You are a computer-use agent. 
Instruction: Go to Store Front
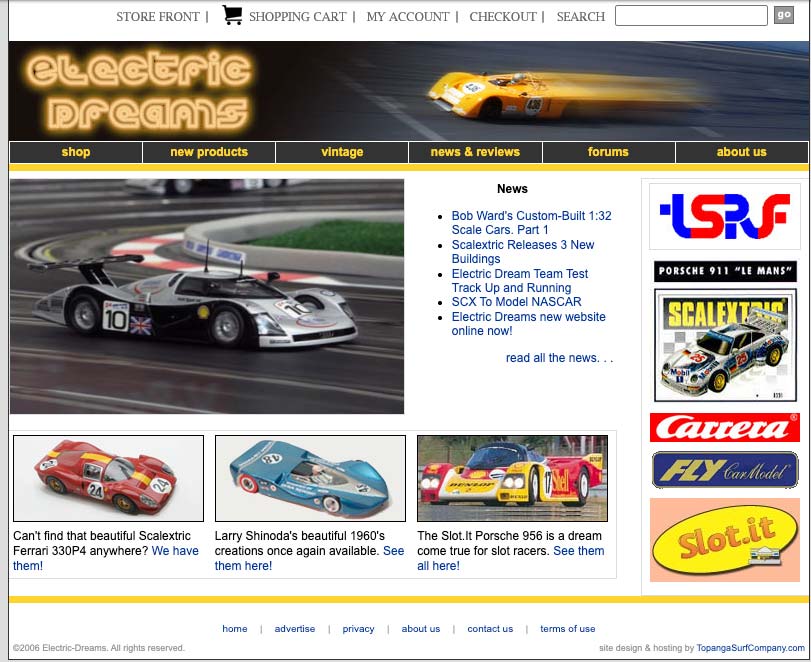(x=158, y=17)
